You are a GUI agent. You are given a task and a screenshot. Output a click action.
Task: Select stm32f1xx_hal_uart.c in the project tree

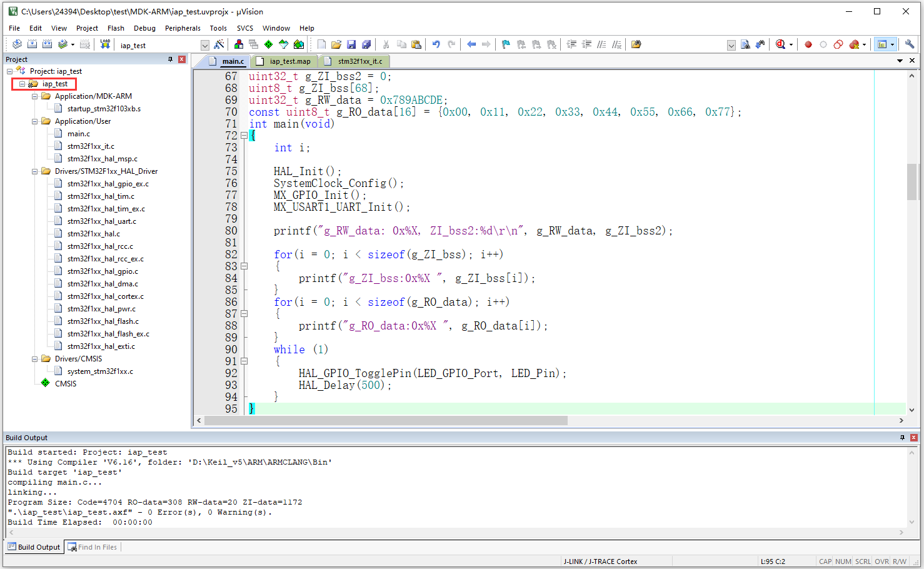[101, 221]
